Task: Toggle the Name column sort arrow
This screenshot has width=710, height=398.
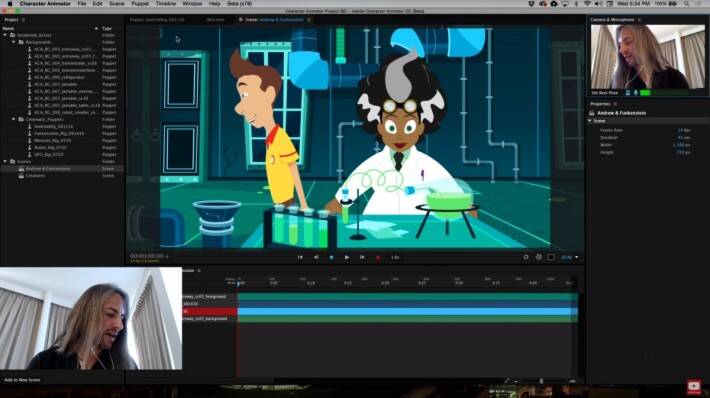Action: (x=96, y=29)
